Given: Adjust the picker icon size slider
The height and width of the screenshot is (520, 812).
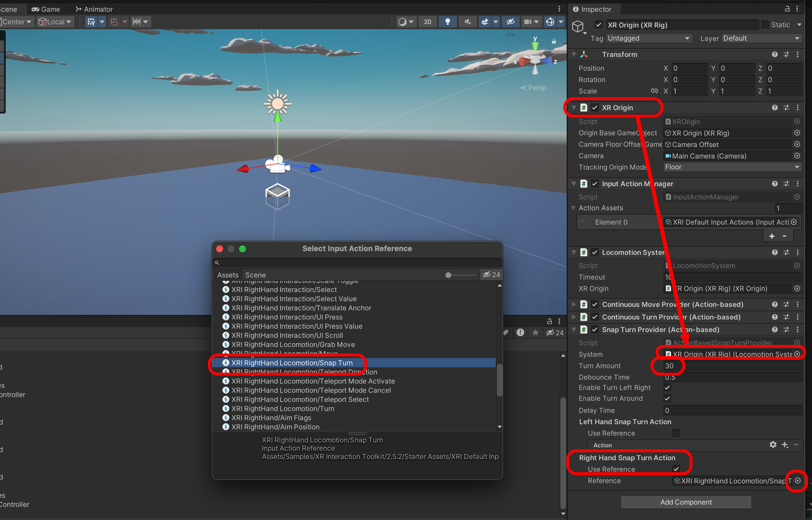Looking at the screenshot, I should (448, 275).
